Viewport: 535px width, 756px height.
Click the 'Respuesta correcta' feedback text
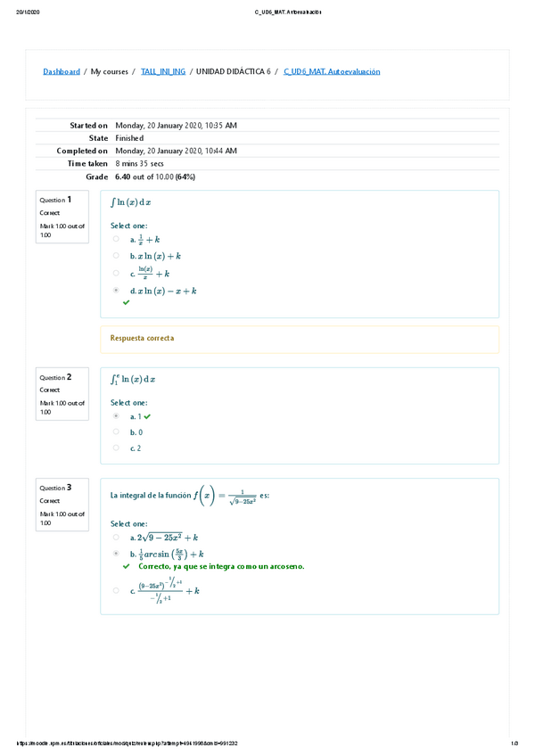tap(142, 338)
